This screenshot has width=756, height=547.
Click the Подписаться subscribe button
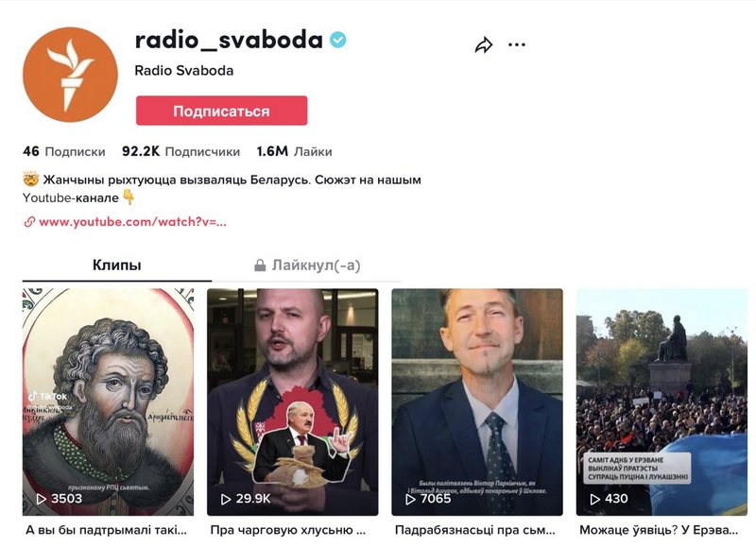point(222,111)
